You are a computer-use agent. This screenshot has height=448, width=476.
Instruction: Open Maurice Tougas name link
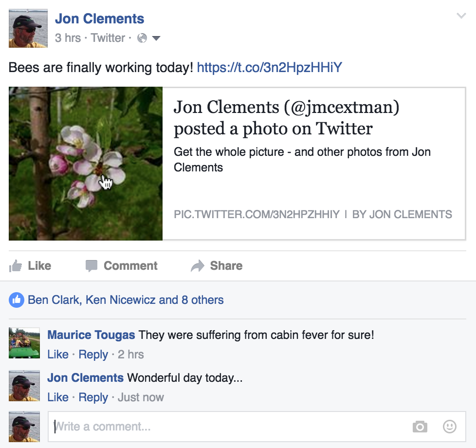pos(91,335)
